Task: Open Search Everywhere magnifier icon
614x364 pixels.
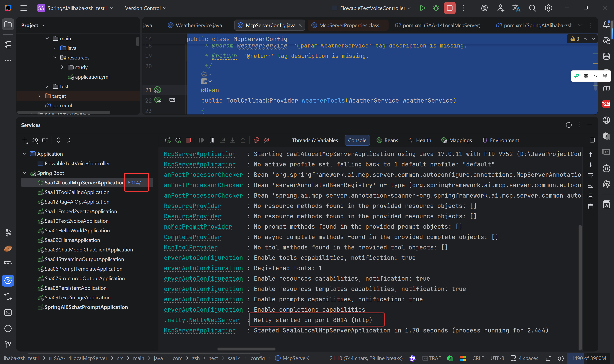Action: point(532,8)
